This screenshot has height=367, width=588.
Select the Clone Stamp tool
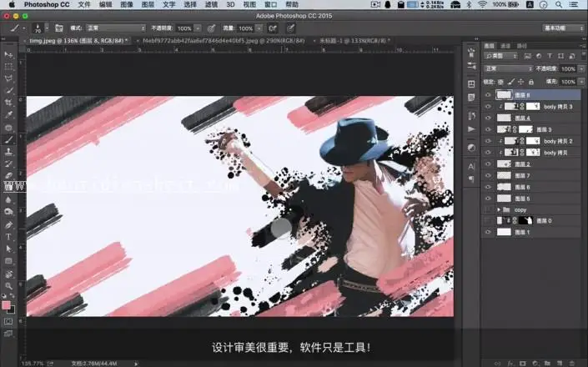(x=8, y=152)
